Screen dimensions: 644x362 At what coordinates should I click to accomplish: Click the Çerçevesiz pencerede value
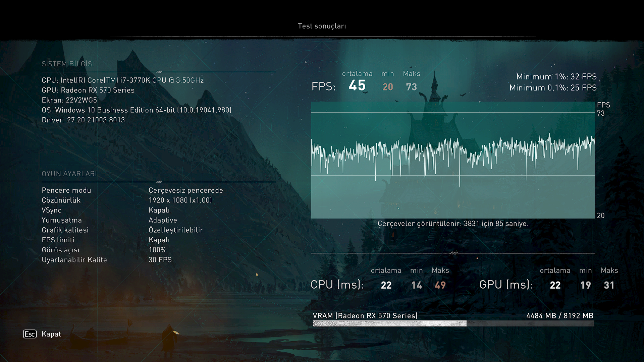click(186, 190)
